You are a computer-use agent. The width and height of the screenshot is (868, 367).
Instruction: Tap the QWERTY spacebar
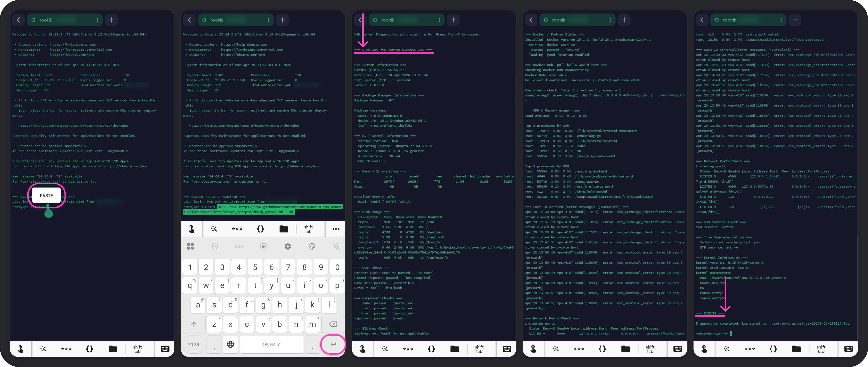[x=271, y=344]
